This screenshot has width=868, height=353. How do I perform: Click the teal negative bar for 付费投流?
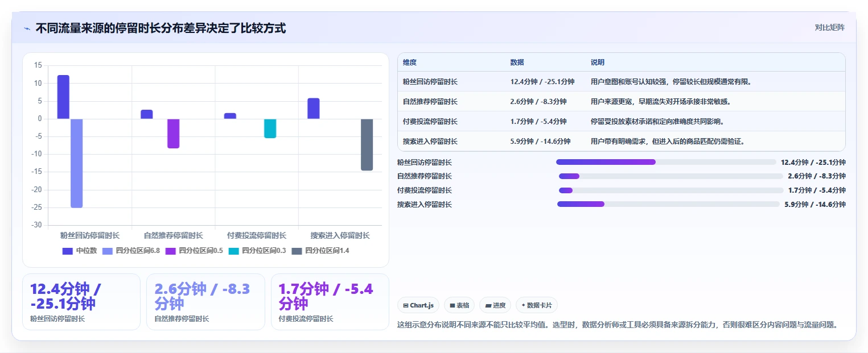270,128
